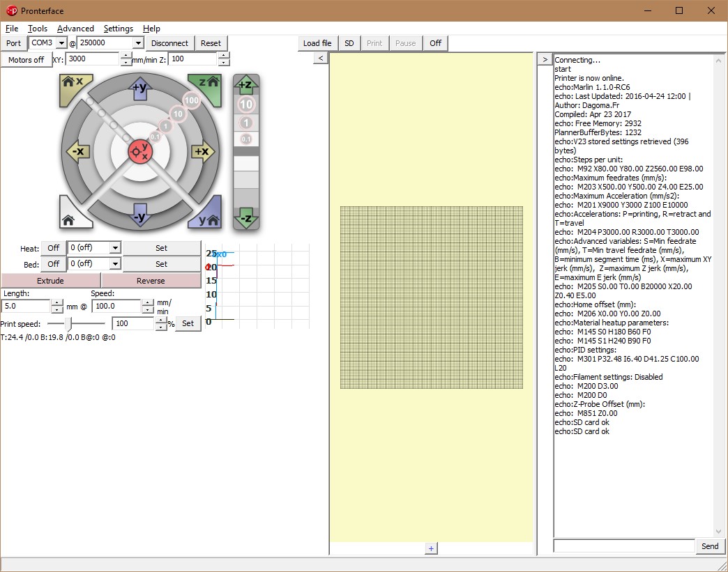This screenshot has height=572, width=728.
Task: Open the Advanced menu
Action: coord(75,29)
